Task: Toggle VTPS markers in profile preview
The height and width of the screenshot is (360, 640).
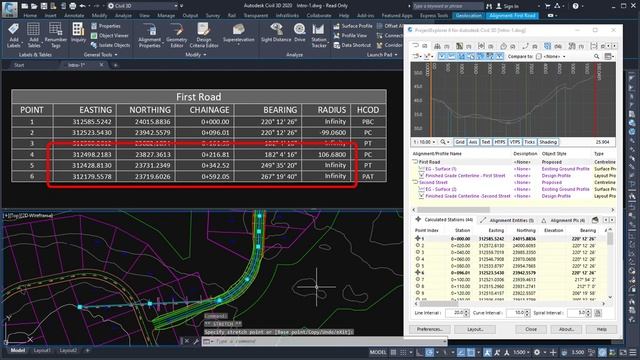Action: click(515, 142)
